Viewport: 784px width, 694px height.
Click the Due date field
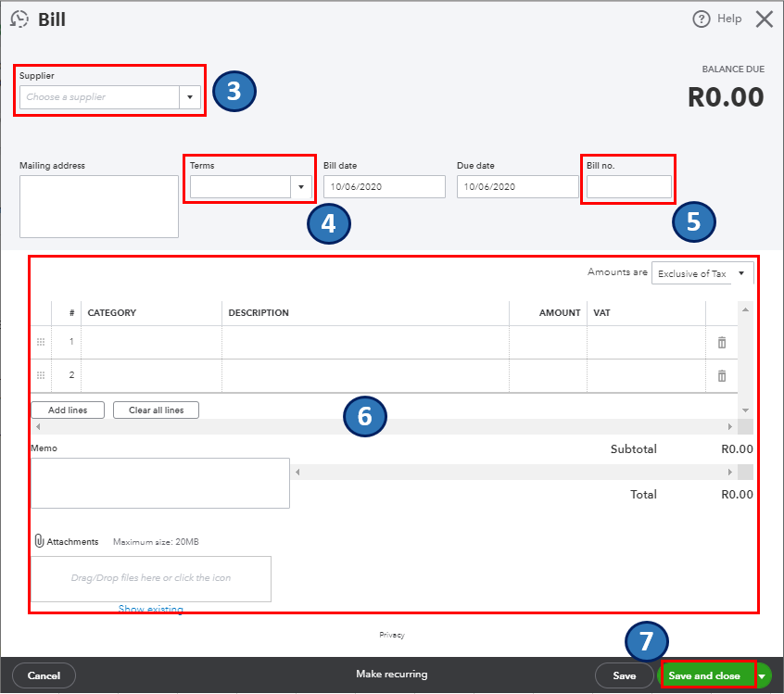(517, 186)
